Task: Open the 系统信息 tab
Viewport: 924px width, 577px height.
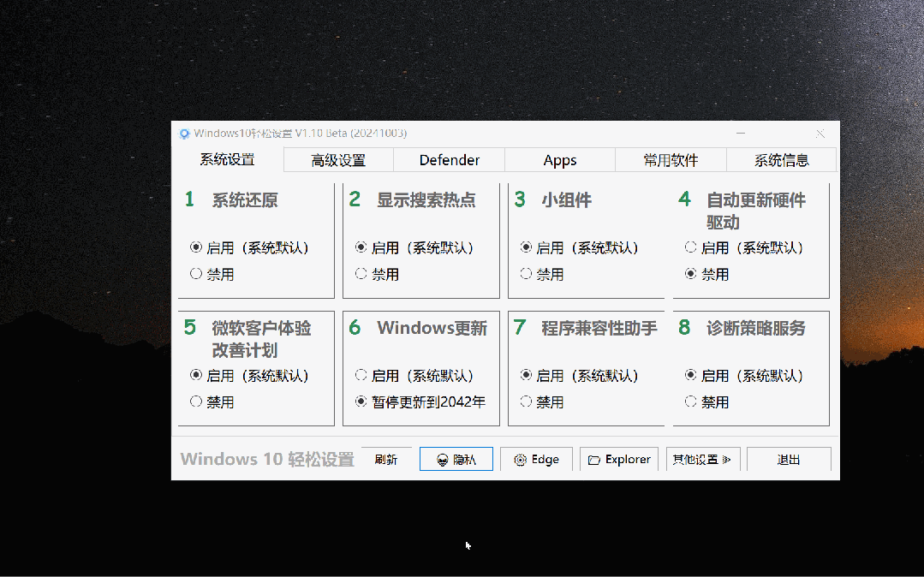Action: pos(781,160)
